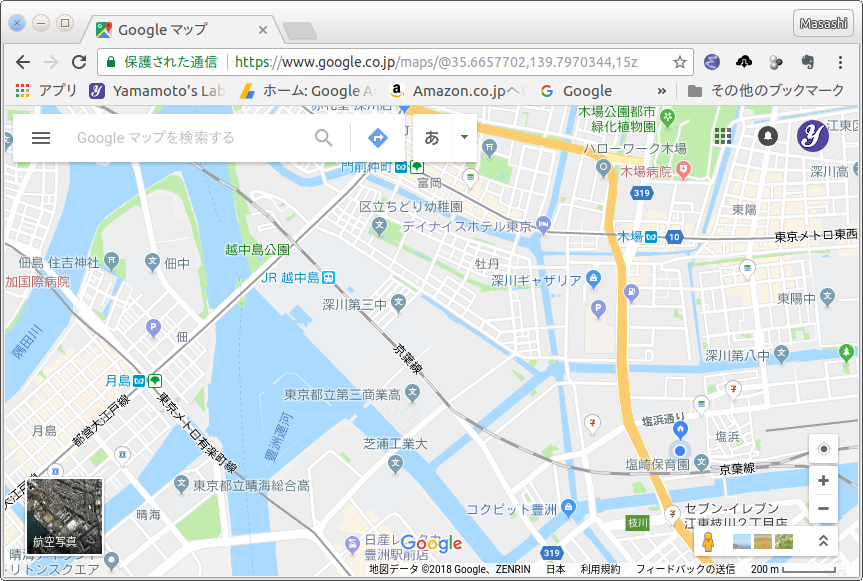Go back to the previous page
The height and width of the screenshot is (581, 863).
click(x=23, y=62)
